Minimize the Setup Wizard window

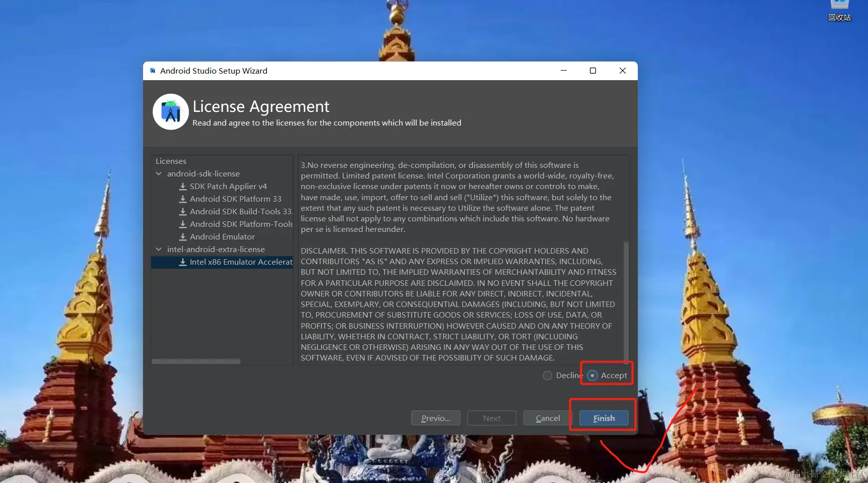[x=564, y=71]
